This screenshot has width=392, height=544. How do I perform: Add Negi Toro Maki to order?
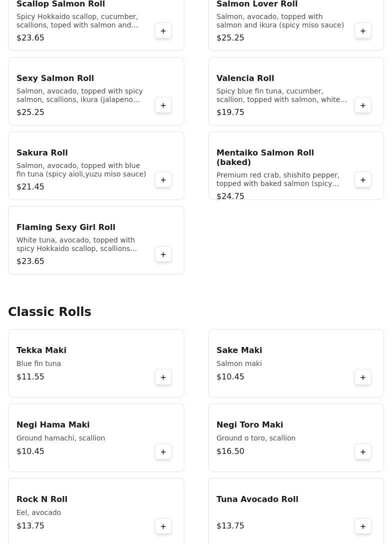click(x=363, y=452)
